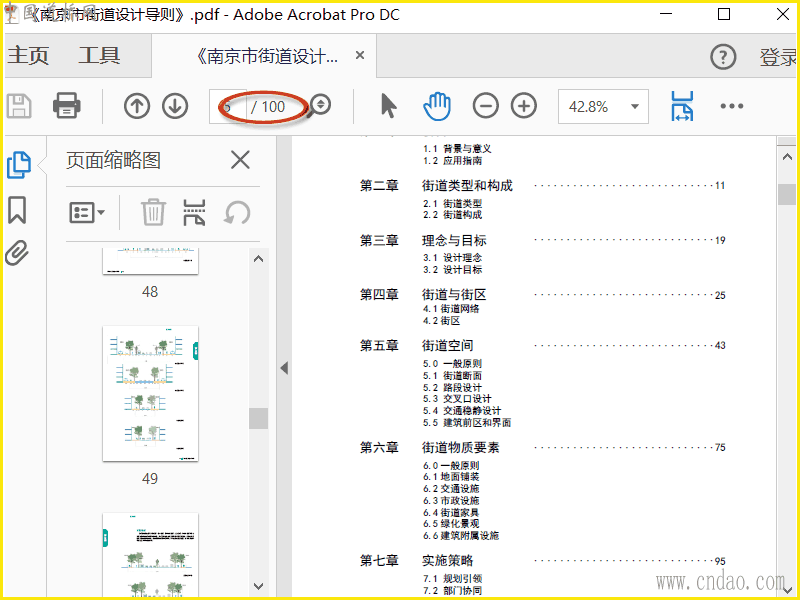The height and width of the screenshot is (600, 800).
Task: Go to next page with down arrow
Action: [x=175, y=106]
